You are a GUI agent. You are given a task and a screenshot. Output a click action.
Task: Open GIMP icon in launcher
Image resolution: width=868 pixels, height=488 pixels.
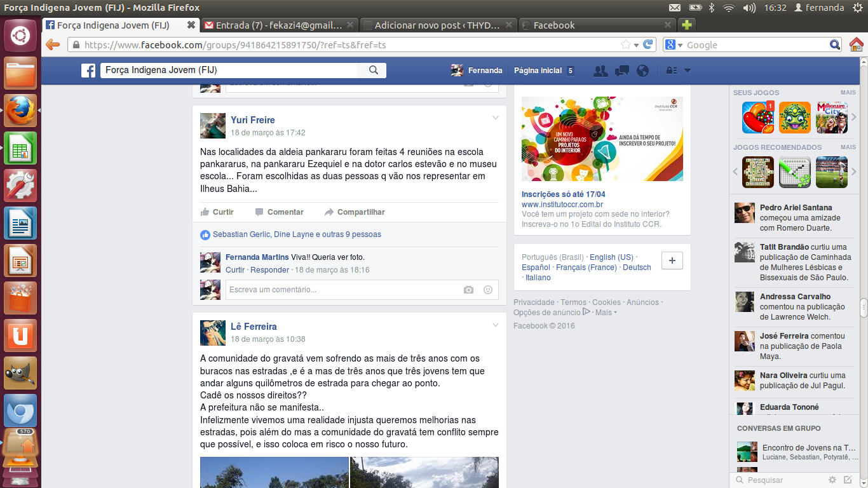pyautogui.click(x=20, y=373)
